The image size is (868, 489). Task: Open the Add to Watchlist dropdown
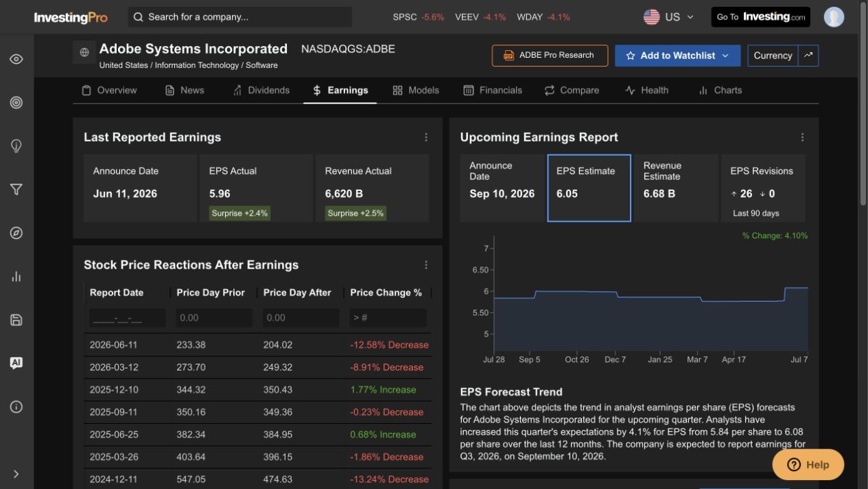pos(677,56)
